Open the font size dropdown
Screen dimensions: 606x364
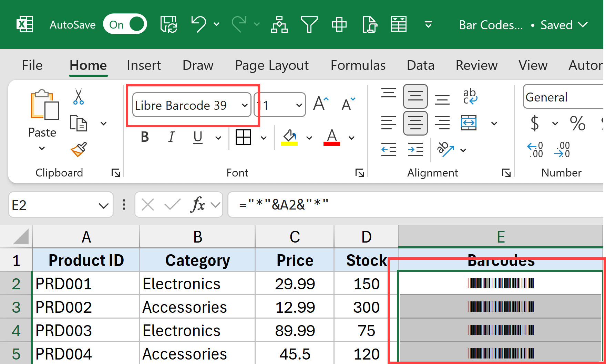pos(299,105)
